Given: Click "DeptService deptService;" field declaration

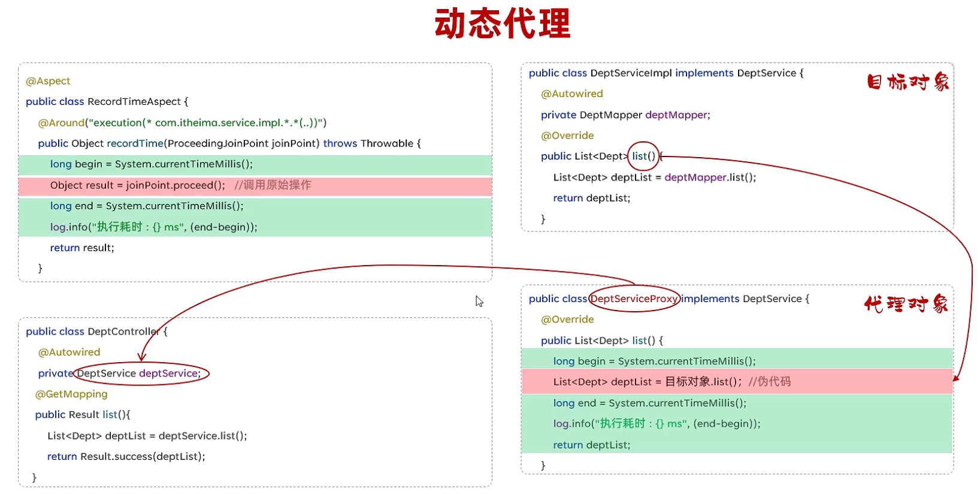Looking at the screenshot, I should (139, 373).
